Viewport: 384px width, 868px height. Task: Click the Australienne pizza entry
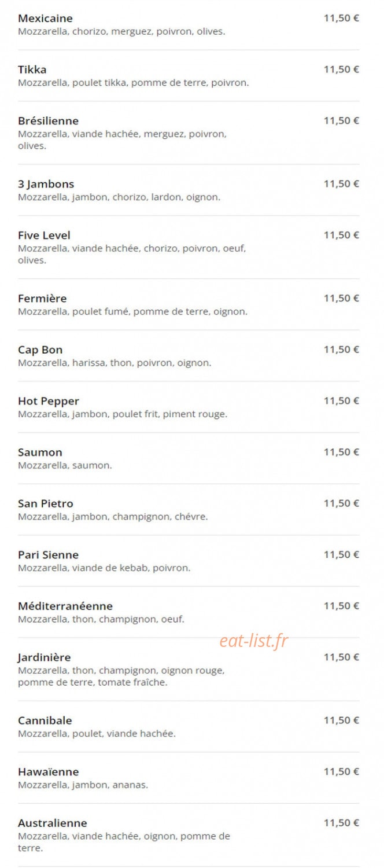coord(53,823)
